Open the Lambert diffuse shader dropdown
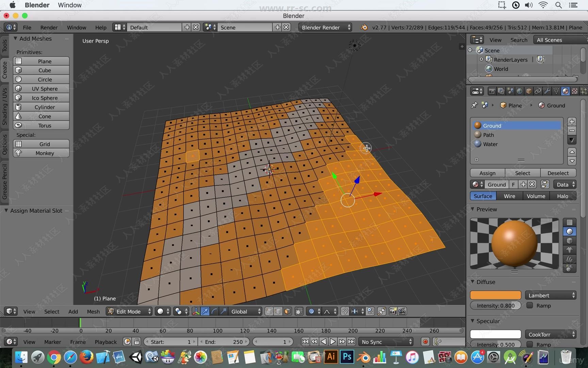 (551, 295)
